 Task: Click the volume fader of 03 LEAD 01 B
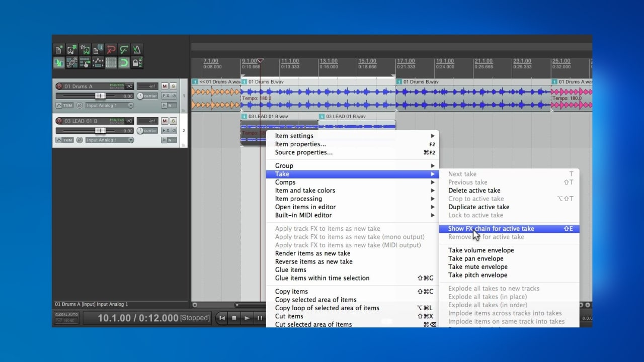click(x=100, y=130)
